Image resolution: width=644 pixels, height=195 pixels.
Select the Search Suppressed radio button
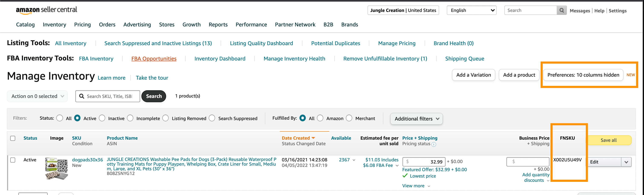(x=212, y=118)
